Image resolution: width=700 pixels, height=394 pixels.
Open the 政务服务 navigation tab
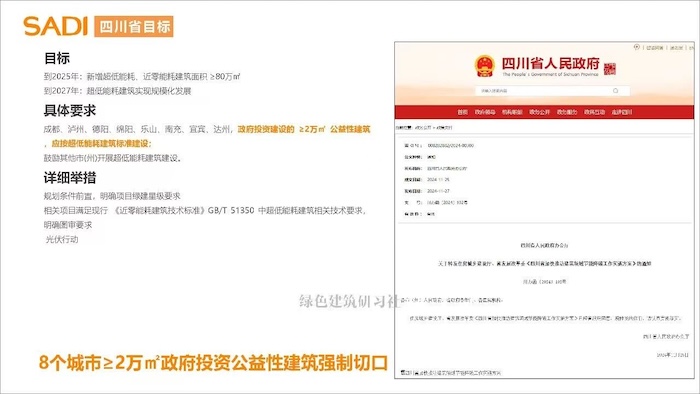pyautogui.click(x=567, y=112)
